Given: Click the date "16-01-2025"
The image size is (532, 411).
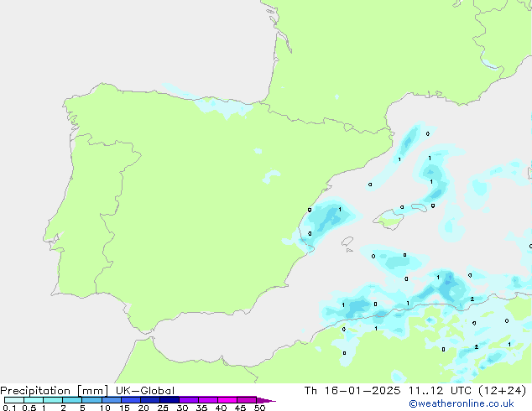Looking at the screenshot, I should pos(362,391).
